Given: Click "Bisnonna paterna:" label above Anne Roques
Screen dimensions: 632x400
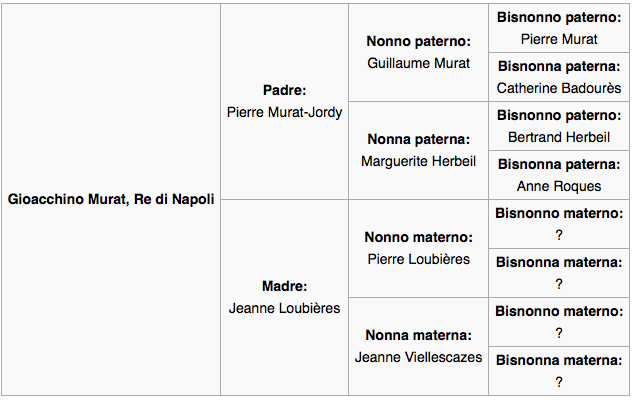Looking at the screenshot, I should pos(559,164).
